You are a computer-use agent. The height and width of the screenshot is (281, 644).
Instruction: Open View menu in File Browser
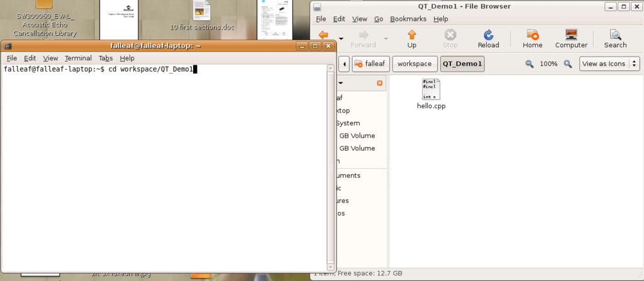coord(360,19)
